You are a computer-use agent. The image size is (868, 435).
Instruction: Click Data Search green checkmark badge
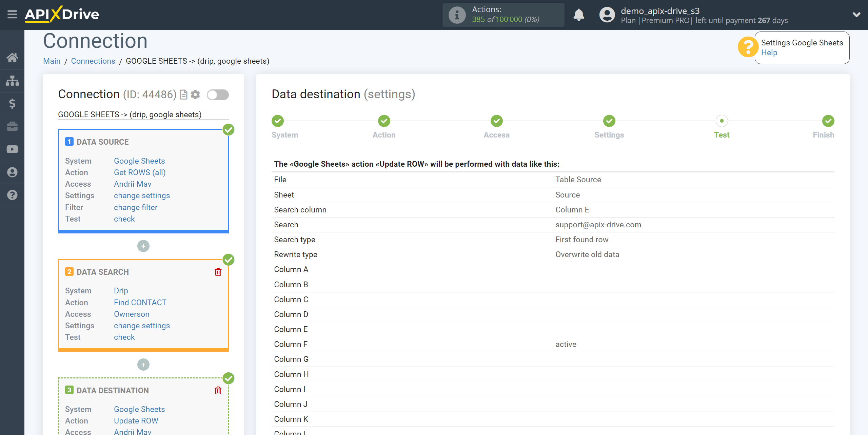229,260
